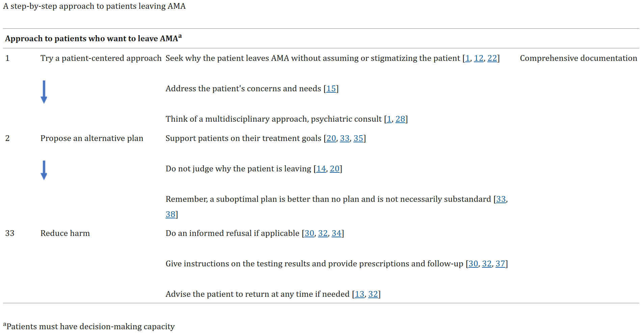Open reference 13 after return at any time
This screenshot has width=644, height=336.
click(360, 294)
